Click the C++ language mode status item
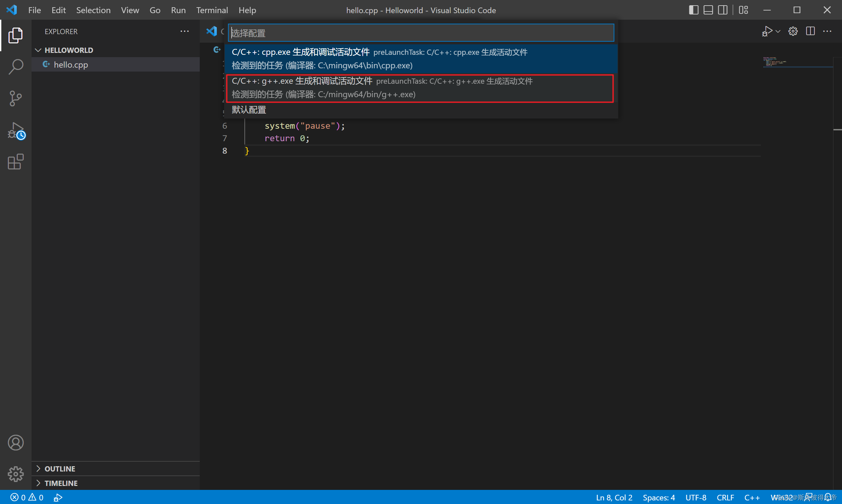Screen dimensions: 842x504 [x=752, y=497]
